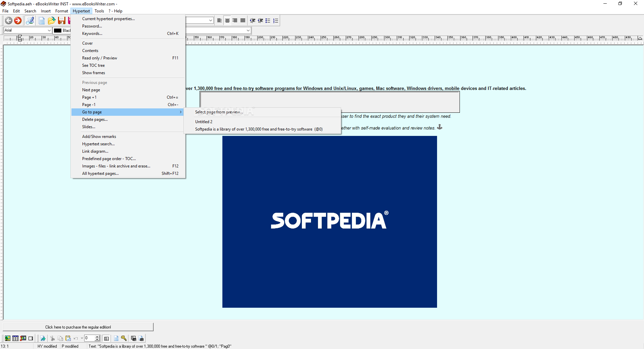Expand the wide second-row combo box
Viewport: 644px width, 349px height.
tap(248, 30)
